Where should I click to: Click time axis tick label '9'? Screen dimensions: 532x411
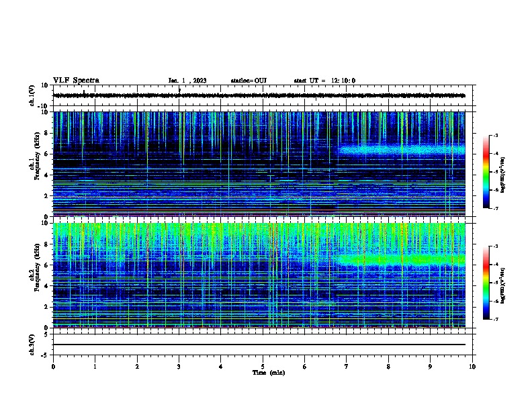point(430,367)
